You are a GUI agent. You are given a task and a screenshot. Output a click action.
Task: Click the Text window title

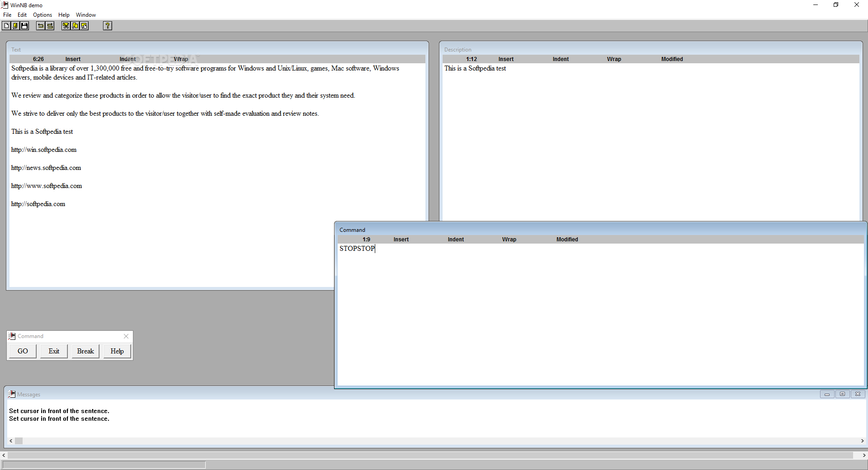[16, 50]
